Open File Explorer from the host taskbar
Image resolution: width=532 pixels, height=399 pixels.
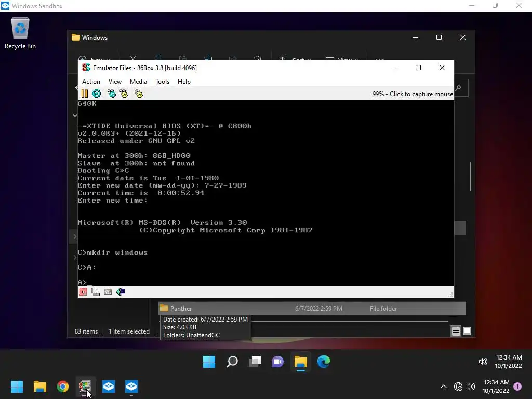(x=39, y=387)
